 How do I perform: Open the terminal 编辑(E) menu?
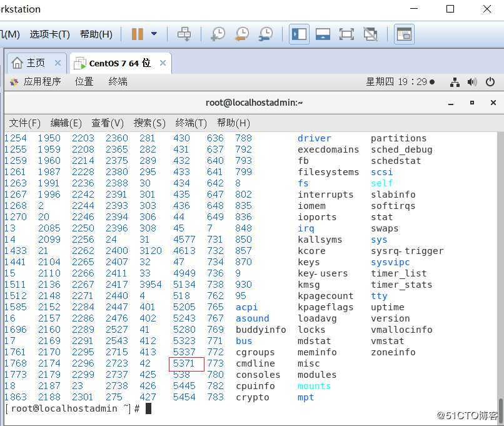click(66, 123)
